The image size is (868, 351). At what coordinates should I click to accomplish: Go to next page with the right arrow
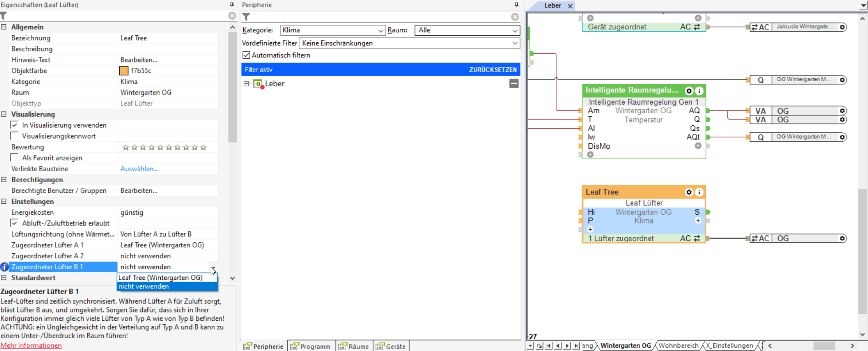pyautogui.click(x=567, y=346)
